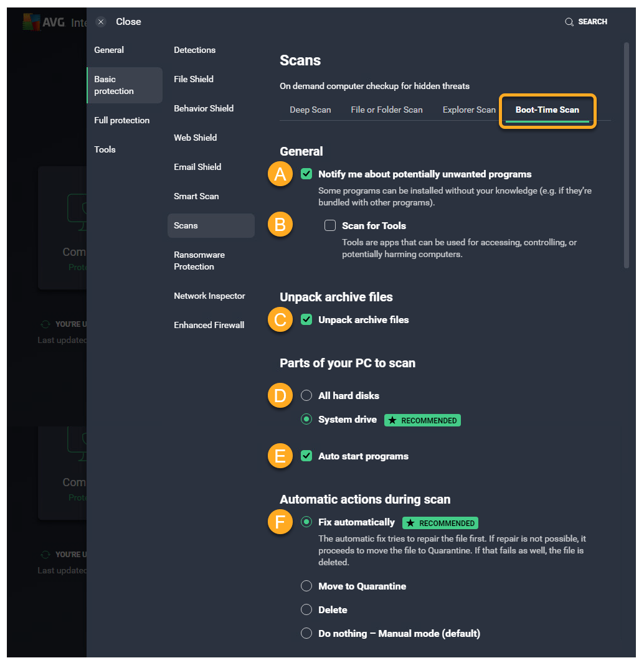Viewport: 644px width, 663px height.
Task: Uncheck the Unpack archive files checkbox
Action: click(306, 320)
